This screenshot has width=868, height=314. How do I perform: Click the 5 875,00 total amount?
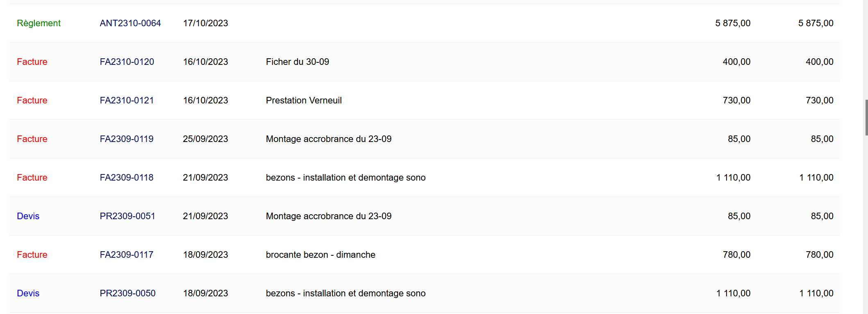click(x=815, y=23)
